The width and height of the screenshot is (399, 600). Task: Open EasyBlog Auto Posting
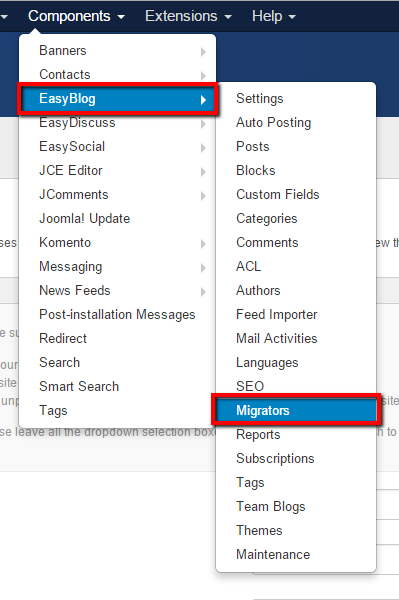(x=296, y=123)
